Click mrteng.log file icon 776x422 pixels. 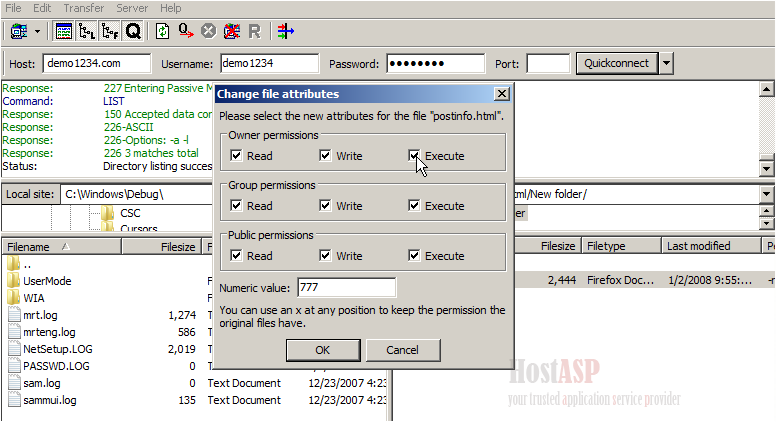(14, 332)
